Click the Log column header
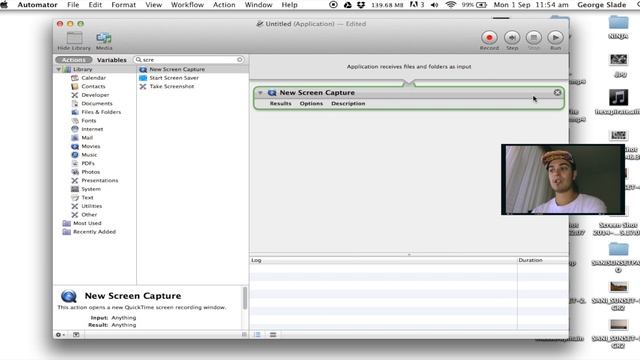The width and height of the screenshot is (640, 360). [x=383, y=260]
